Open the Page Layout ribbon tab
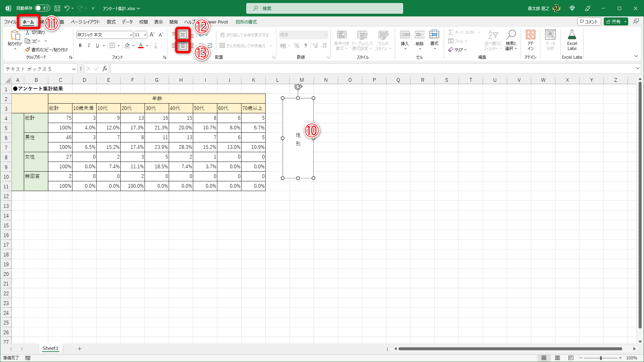 click(85, 22)
